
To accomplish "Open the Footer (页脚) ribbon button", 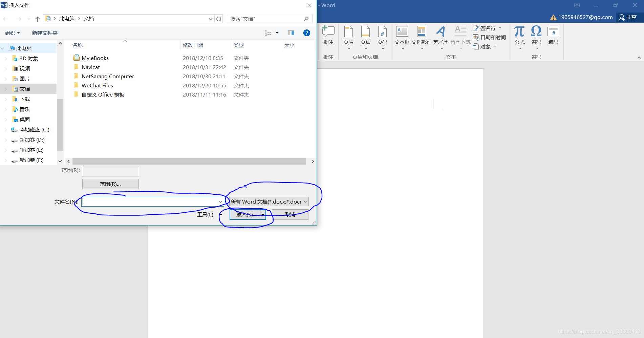I will click(365, 37).
